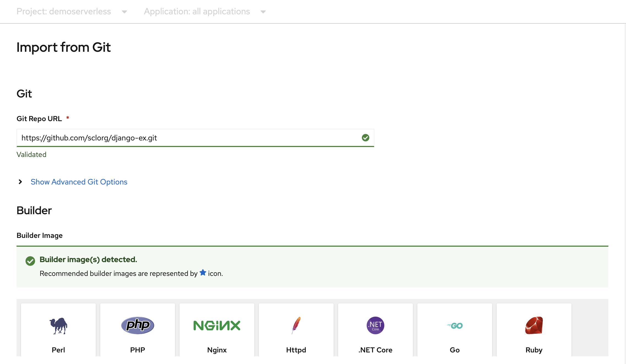The height and width of the screenshot is (364, 626).
Task: Click the Perl builder image icon
Action: [58, 325]
